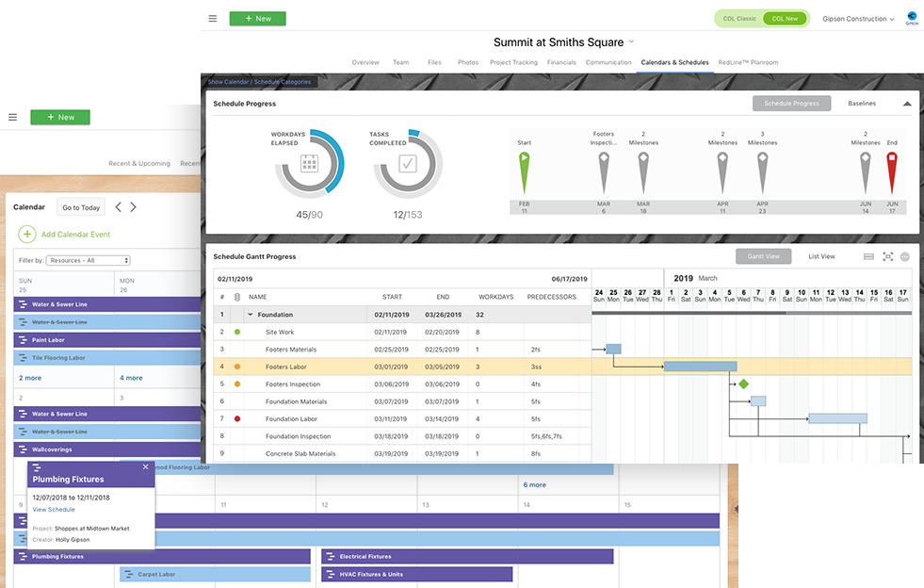Open the Files tab

click(434, 62)
